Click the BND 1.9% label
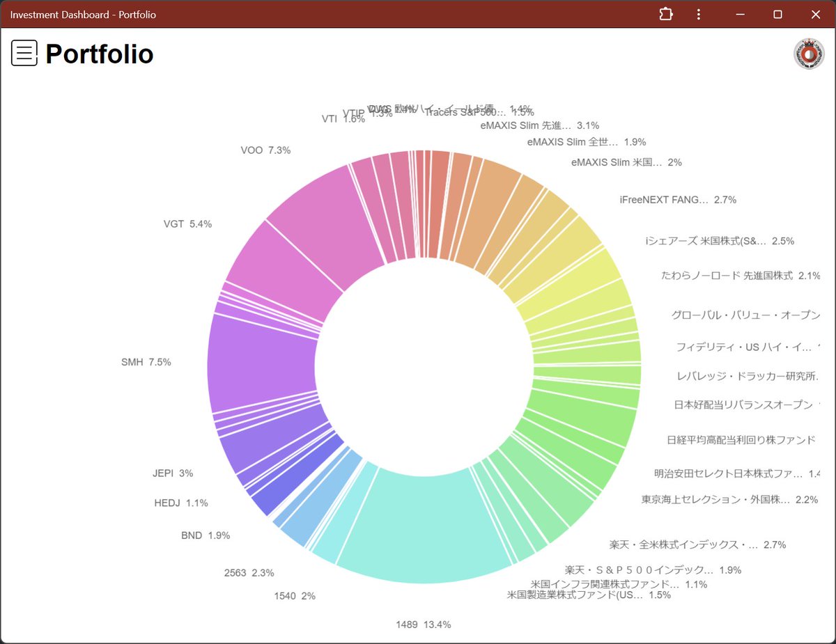This screenshot has width=836, height=644. coord(205,535)
